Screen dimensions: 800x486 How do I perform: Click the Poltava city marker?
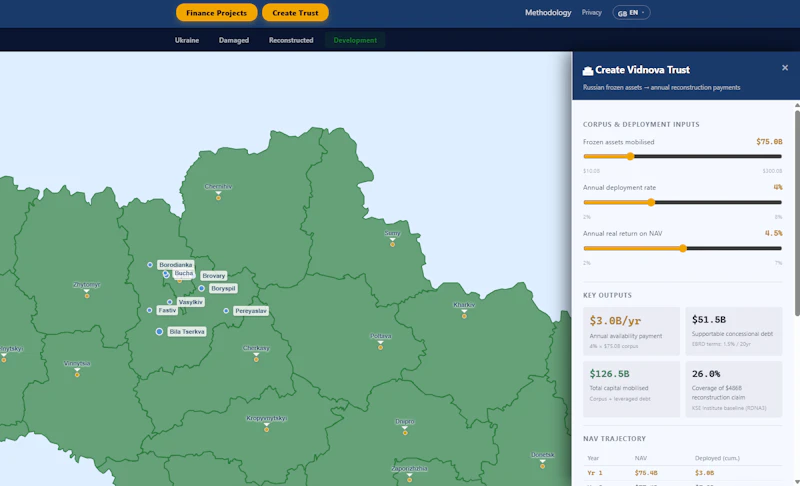click(381, 347)
